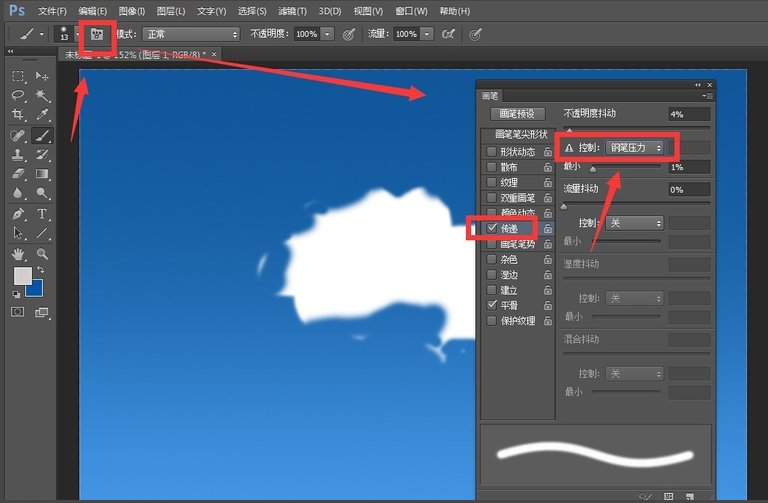This screenshot has height=503, width=768.
Task: Open the 不透明度 value dropdown arrow
Action: point(327,34)
